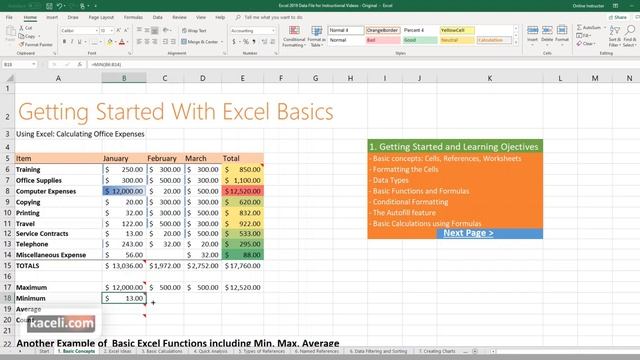Click the AutoSum sigma button

589,27
